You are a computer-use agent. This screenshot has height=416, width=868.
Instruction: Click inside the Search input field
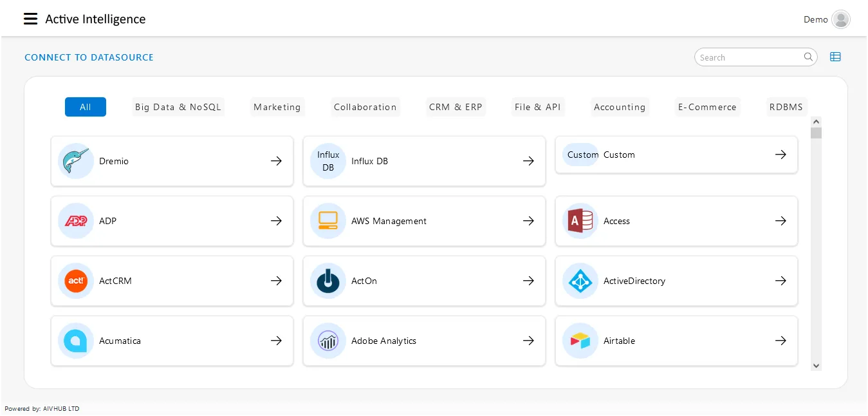pyautogui.click(x=746, y=57)
